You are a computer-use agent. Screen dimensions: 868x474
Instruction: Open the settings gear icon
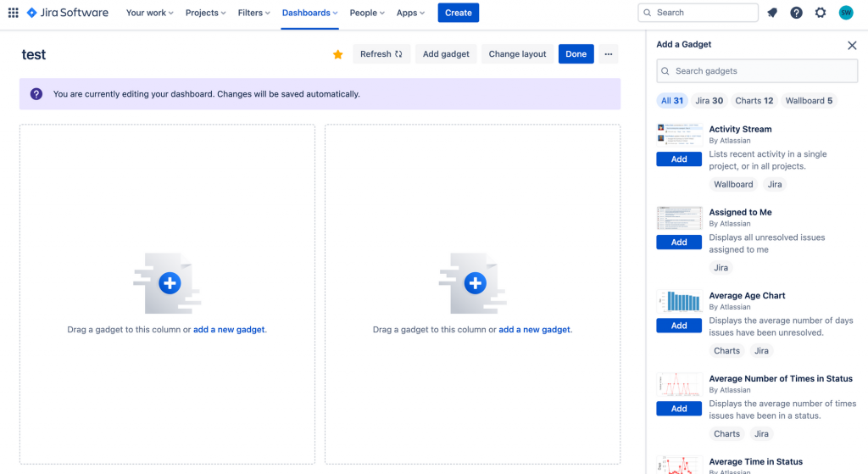point(821,13)
